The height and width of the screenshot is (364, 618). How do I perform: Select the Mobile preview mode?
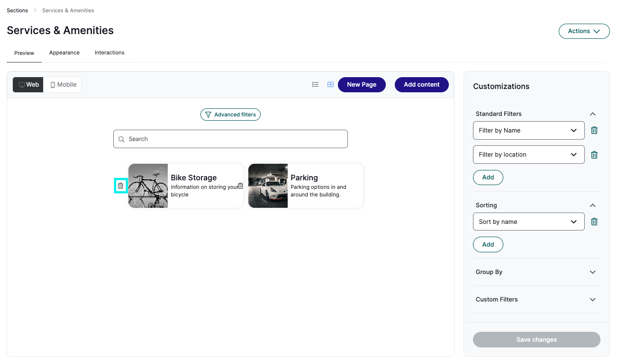coord(63,85)
